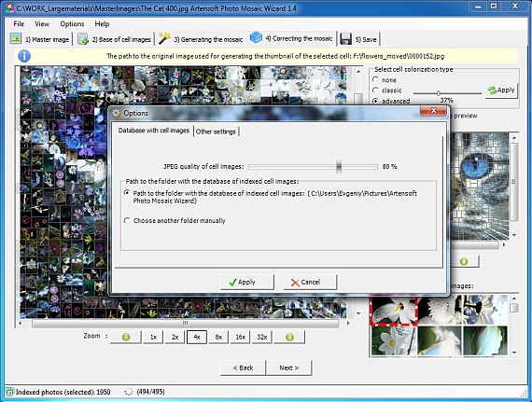Close the Options dialog
Screen dimensions: 532x402
(433, 110)
